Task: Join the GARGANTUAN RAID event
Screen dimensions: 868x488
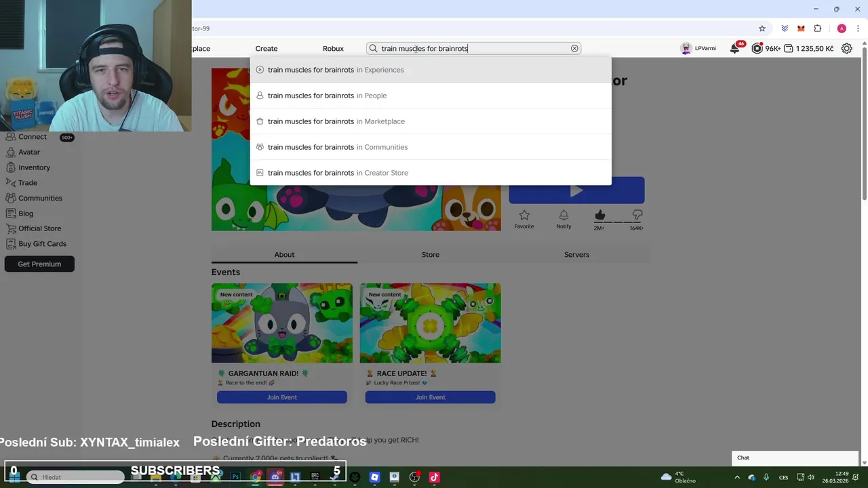Action: [x=282, y=397]
